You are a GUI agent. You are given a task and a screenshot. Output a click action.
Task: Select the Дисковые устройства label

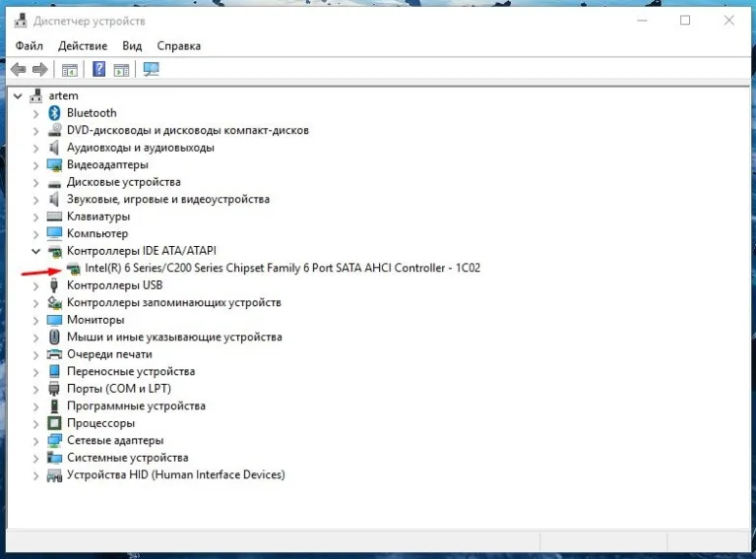click(x=124, y=182)
